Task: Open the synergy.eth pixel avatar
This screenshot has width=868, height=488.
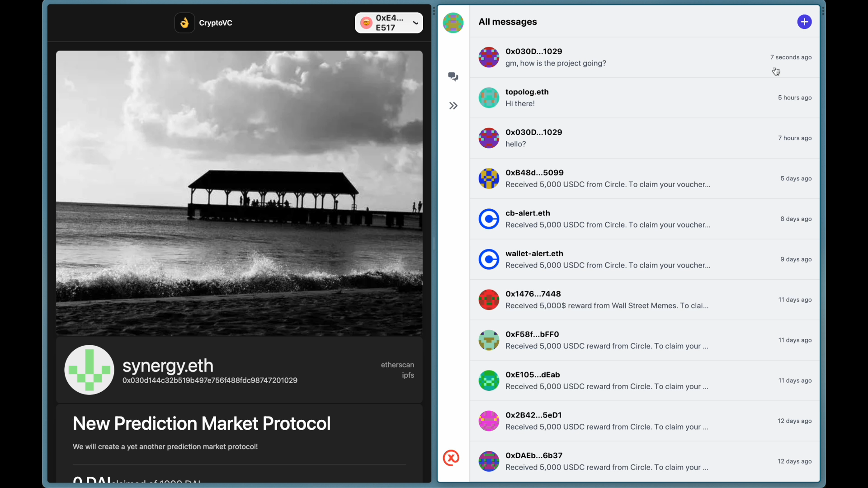Action: click(x=89, y=370)
